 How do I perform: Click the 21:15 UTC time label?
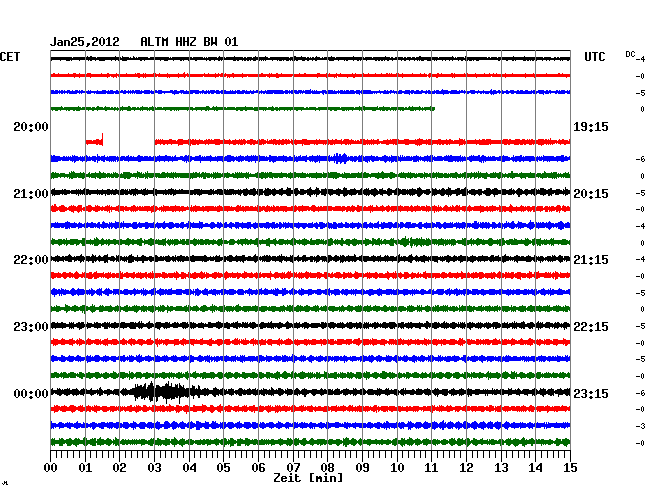pyautogui.click(x=591, y=260)
